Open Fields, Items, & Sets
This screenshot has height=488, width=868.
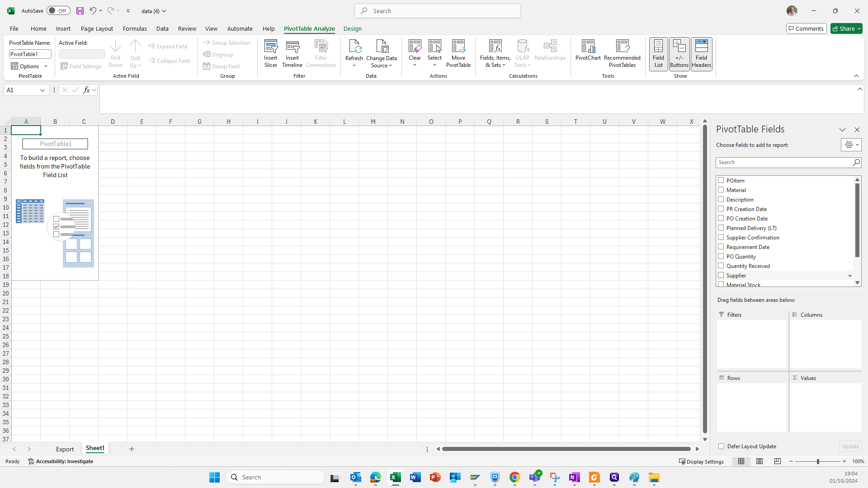495,53
